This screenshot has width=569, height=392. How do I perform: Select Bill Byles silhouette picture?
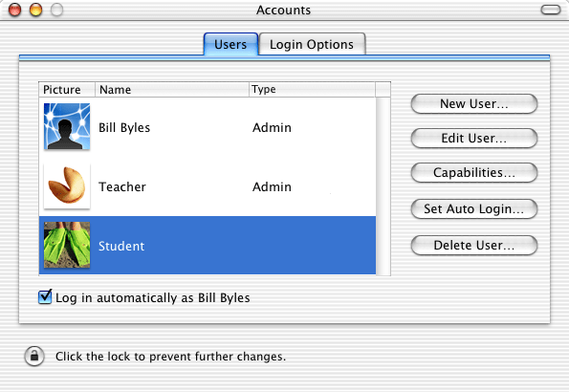point(67,126)
